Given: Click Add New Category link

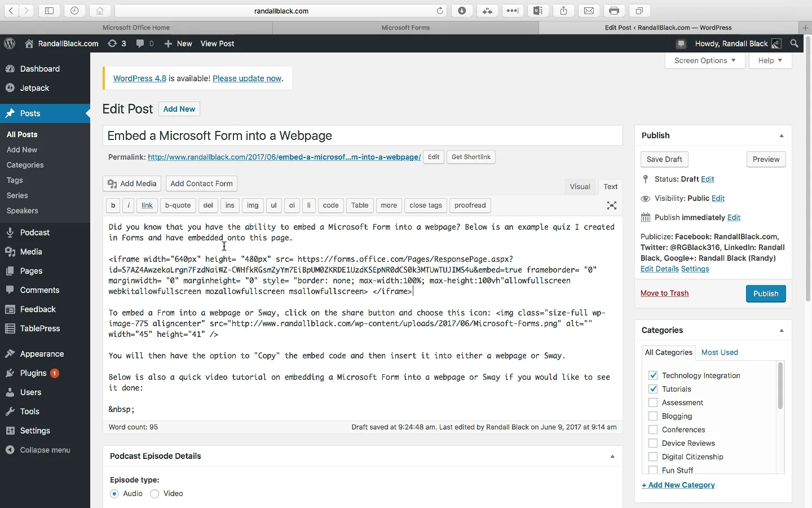Looking at the screenshot, I should (x=678, y=485).
